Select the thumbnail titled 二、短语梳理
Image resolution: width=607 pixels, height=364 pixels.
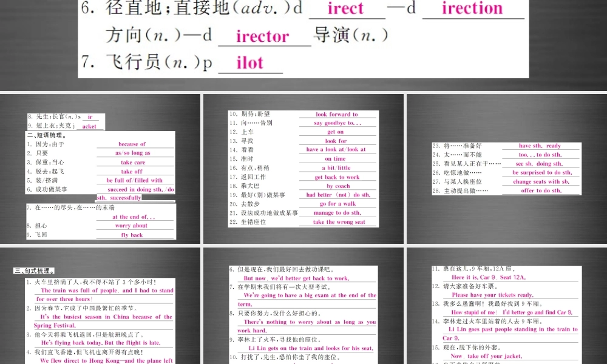[100, 167]
